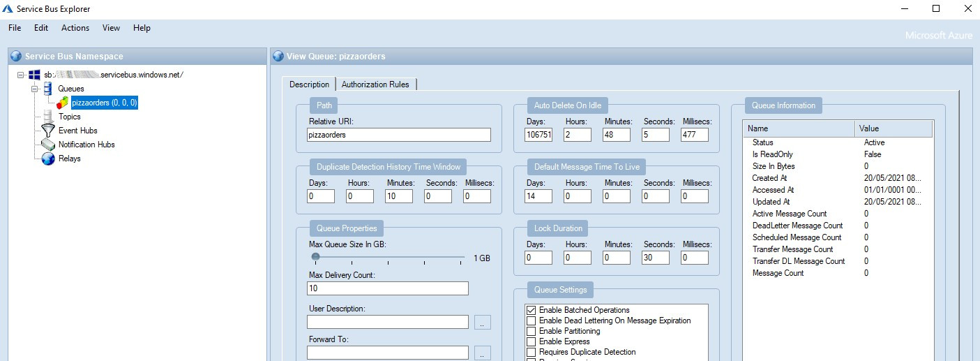Click the pizzaorders queue icon
Viewport: 980px width, 361px height.
coord(63,103)
